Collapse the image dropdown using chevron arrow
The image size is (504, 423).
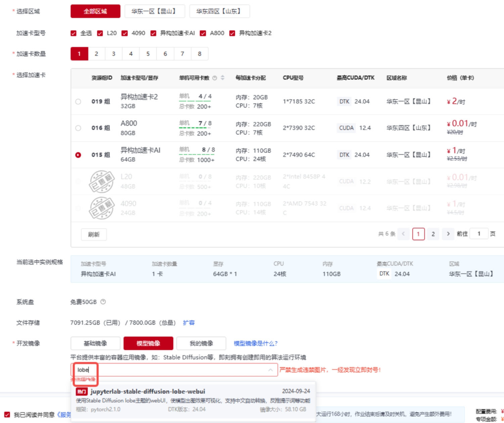270,370
